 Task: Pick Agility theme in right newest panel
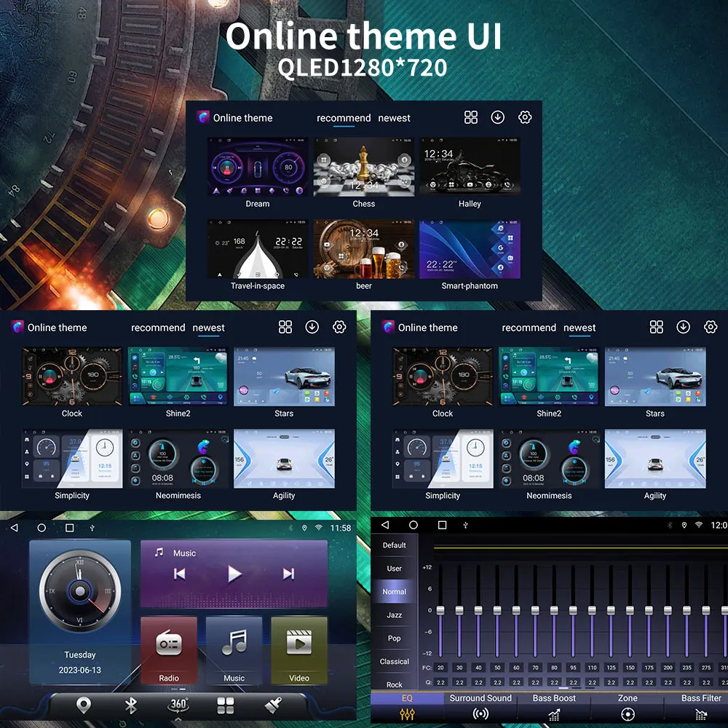[x=655, y=459]
